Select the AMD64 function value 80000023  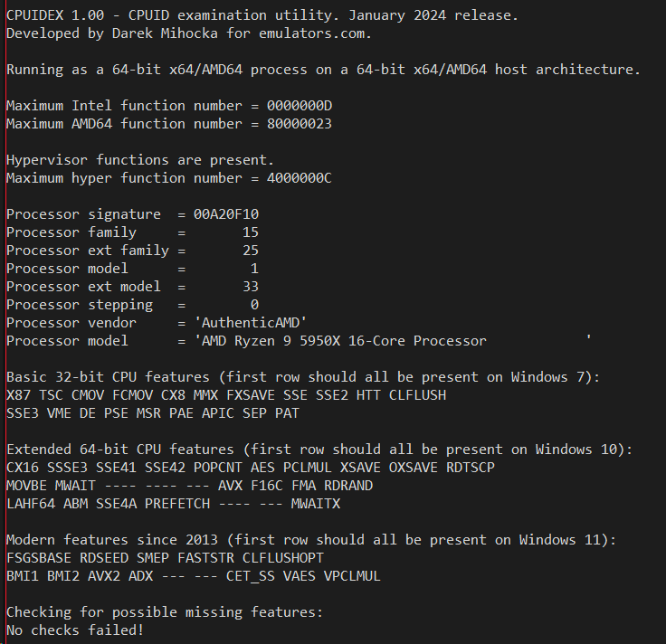pos(300,124)
